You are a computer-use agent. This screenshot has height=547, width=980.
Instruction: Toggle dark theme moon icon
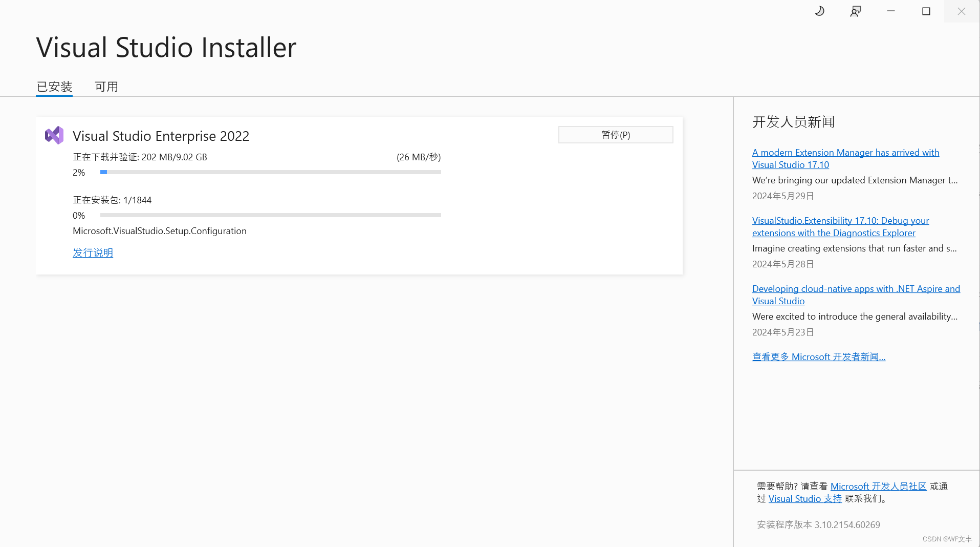[x=820, y=11]
